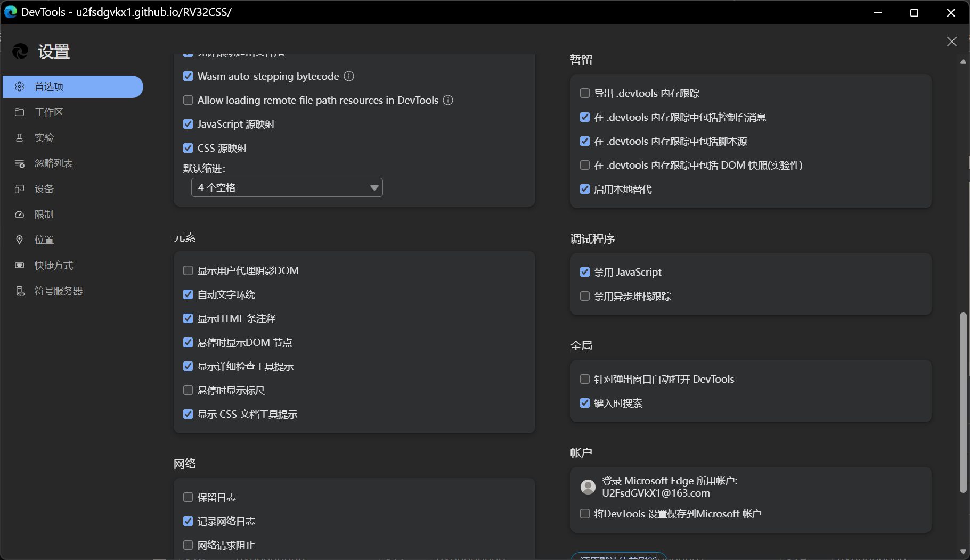Switch to the 快捷方式 tab label
This screenshot has height=560, width=970.
[x=54, y=266]
